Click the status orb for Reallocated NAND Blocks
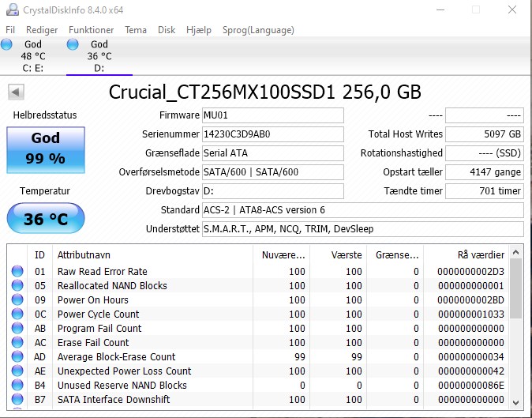 [x=17, y=285]
